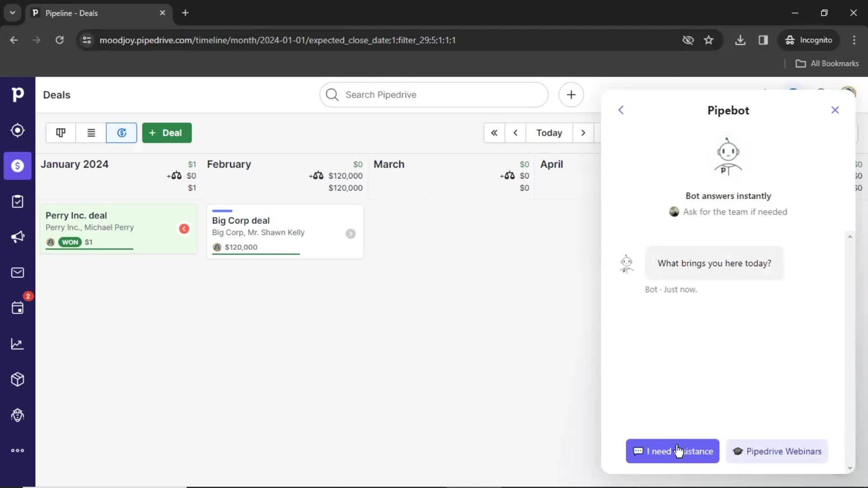The height and width of the screenshot is (488, 868).
Task: Click Incognito profile indicator
Action: (x=808, y=40)
